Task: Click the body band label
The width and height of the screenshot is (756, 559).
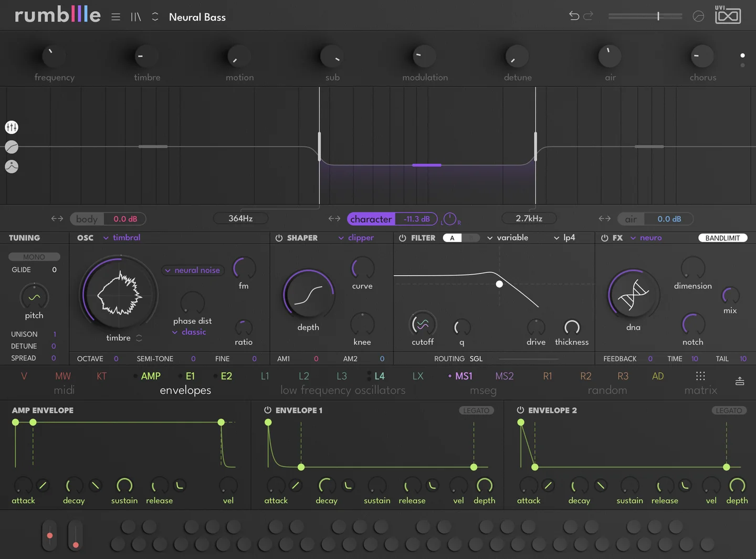Action: point(87,219)
